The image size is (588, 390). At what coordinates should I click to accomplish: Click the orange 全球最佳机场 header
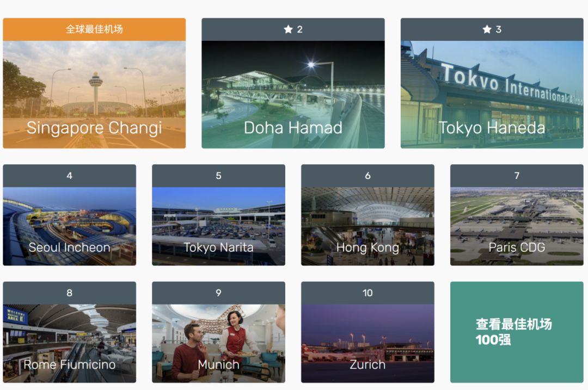pyautogui.click(x=94, y=29)
